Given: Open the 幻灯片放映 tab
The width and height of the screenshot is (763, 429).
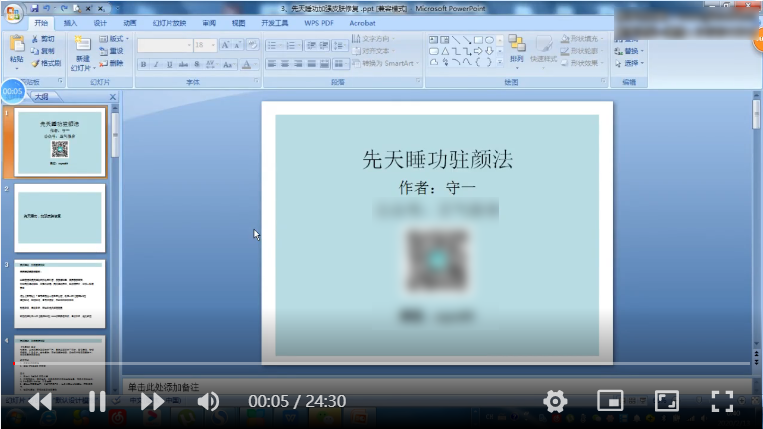Looking at the screenshot, I should pyautogui.click(x=169, y=23).
